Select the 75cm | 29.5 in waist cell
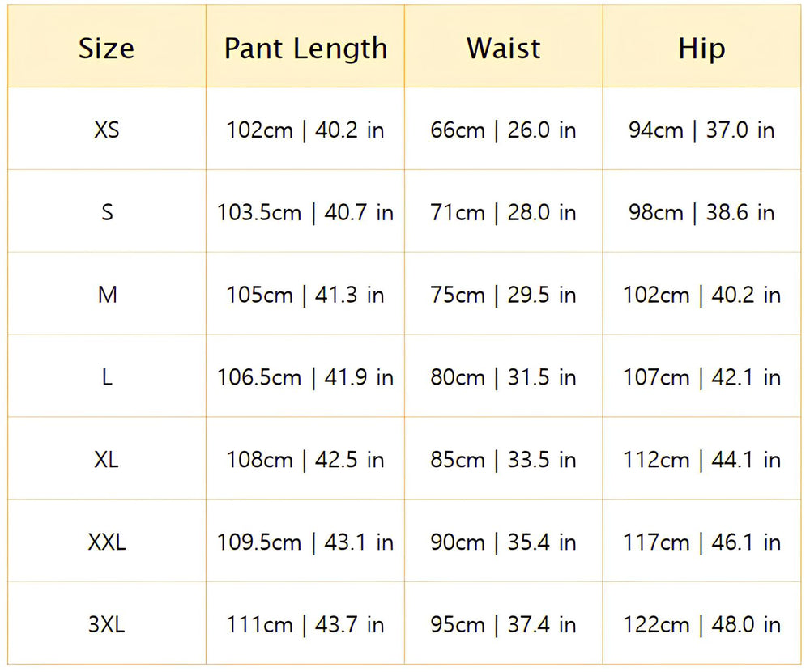Viewport: 810px width, 672px height. (503, 295)
